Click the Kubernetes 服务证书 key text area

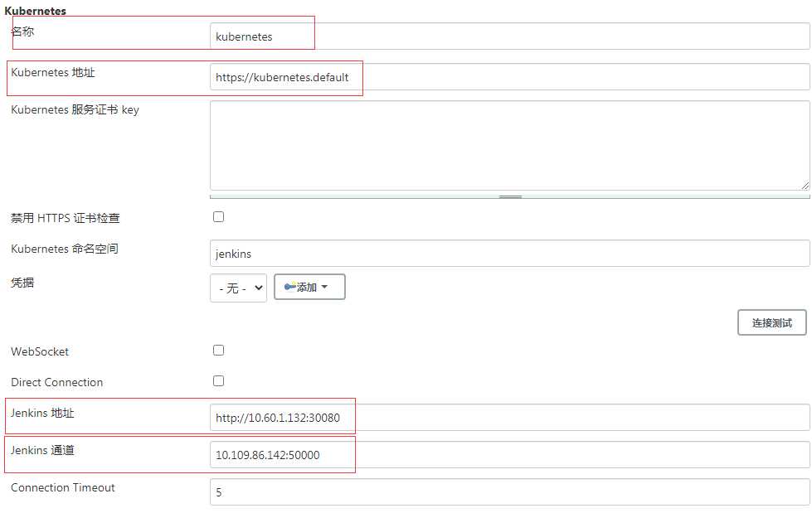tap(509, 146)
